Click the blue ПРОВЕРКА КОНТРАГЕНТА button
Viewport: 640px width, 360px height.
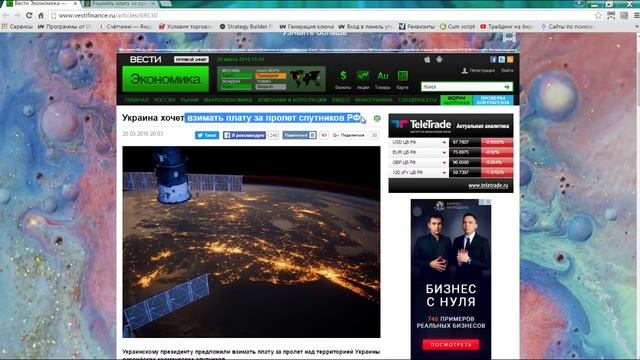click(493, 100)
